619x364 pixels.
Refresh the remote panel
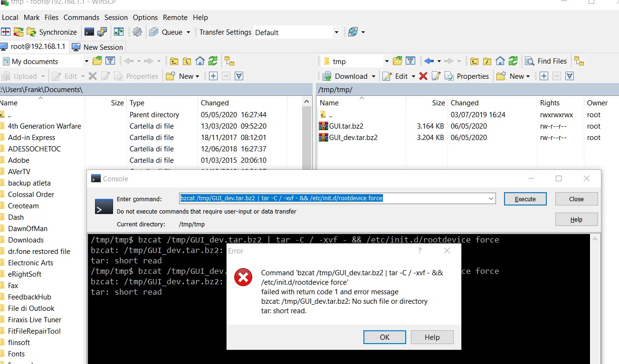pyautogui.click(x=513, y=61)
